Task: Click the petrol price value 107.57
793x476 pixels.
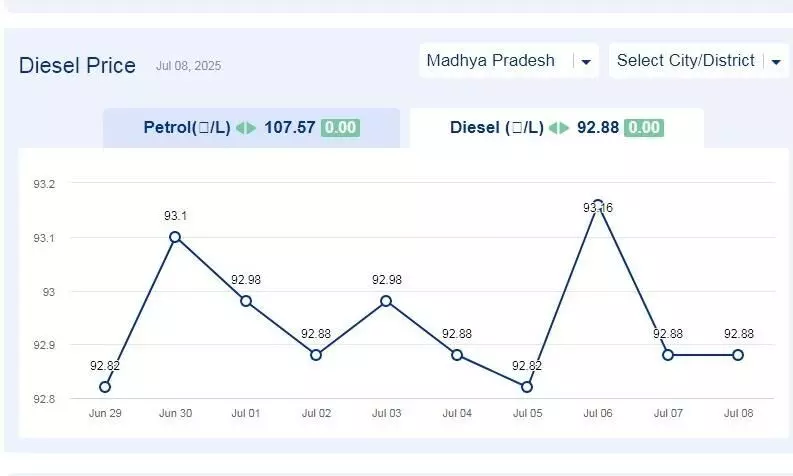Action: point(289,127)
